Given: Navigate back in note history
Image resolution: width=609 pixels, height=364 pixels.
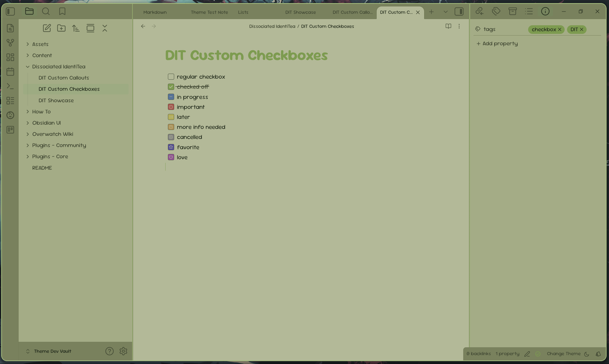Looking at the screenshot, I should click(143, 26).
